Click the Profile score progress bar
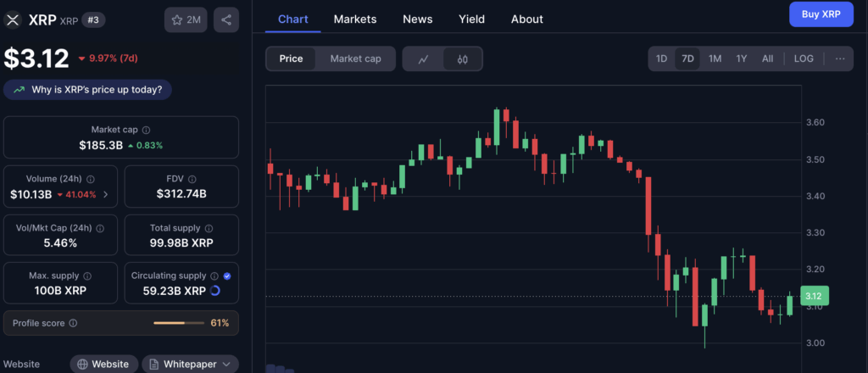 [178, 323]
